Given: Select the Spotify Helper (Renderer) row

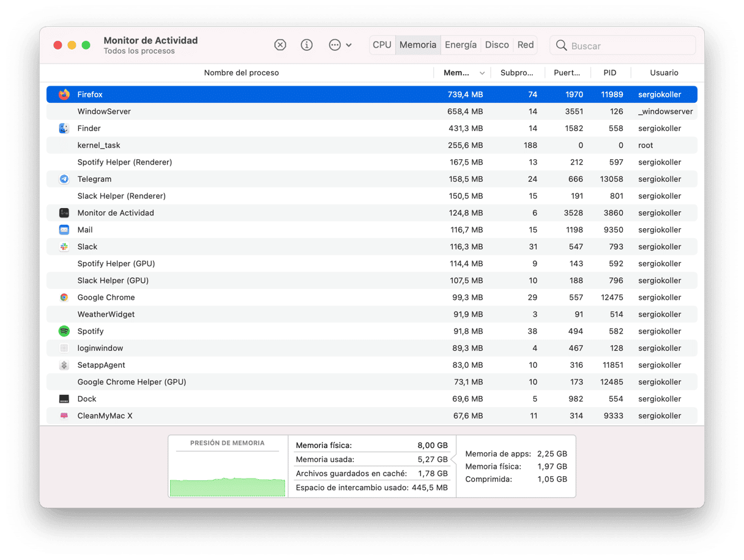Looking at the screenshot, I should (372, 162).
